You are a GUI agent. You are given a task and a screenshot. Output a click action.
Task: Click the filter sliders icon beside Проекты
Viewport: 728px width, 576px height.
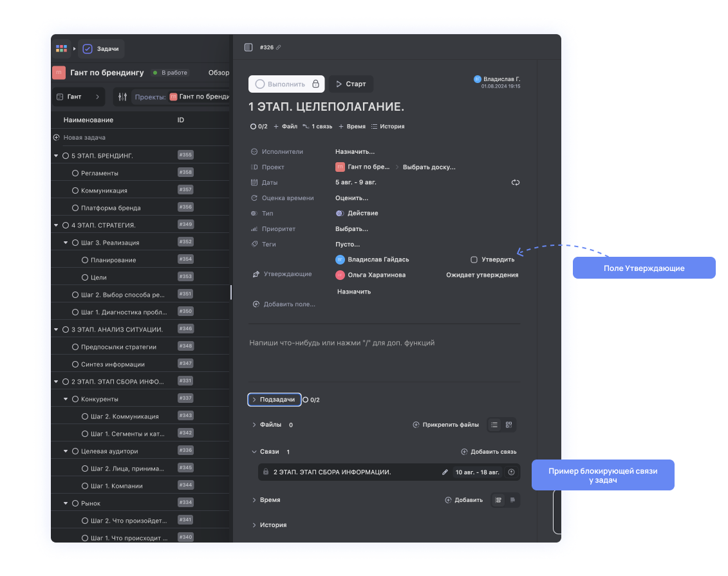click(123, 97)
